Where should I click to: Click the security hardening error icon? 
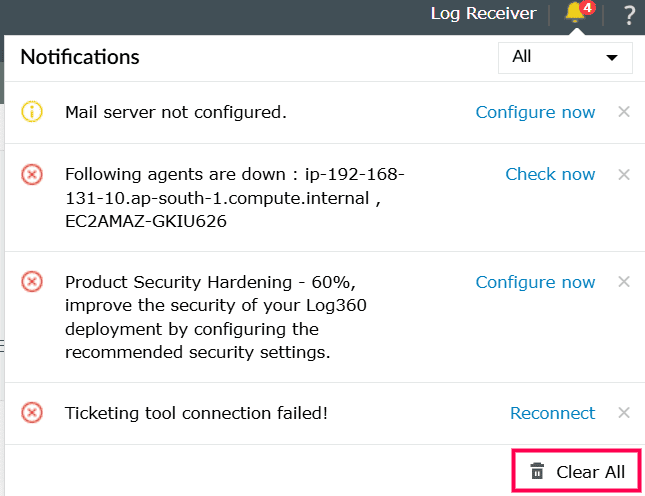click(32, 282)
